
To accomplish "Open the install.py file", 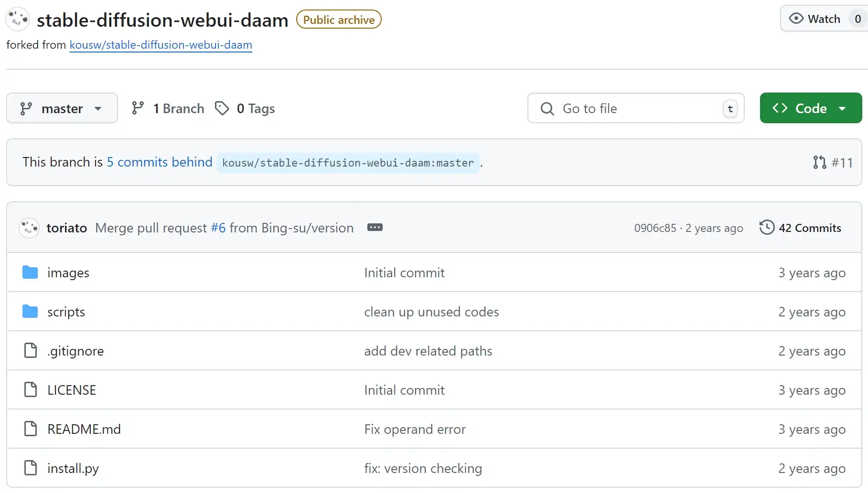I will coord(73,468).
